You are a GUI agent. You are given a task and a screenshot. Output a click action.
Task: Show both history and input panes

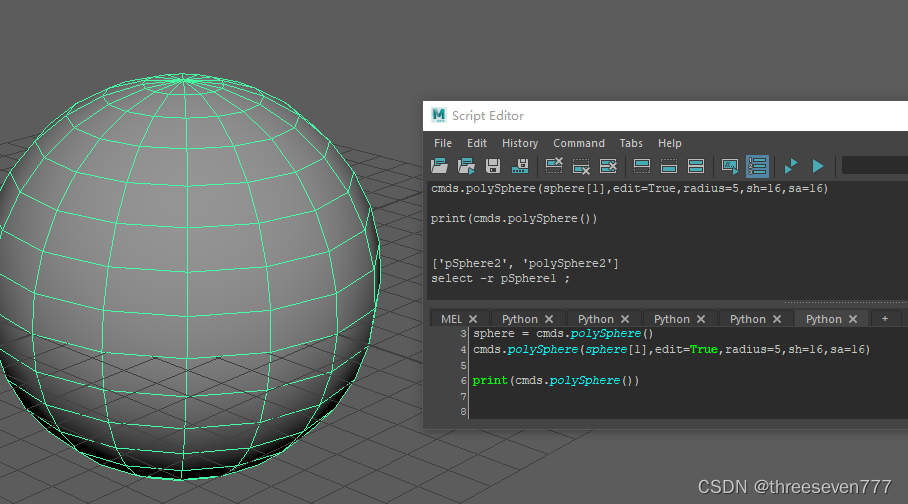695,166
